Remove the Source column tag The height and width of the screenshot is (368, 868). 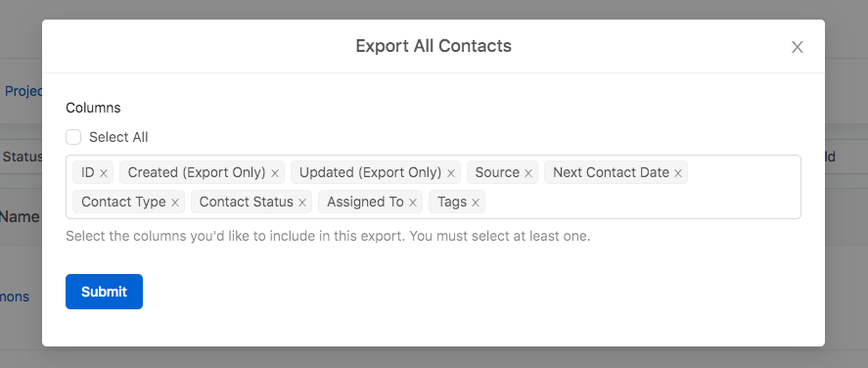pyautogui.click(x=528, y=173)
